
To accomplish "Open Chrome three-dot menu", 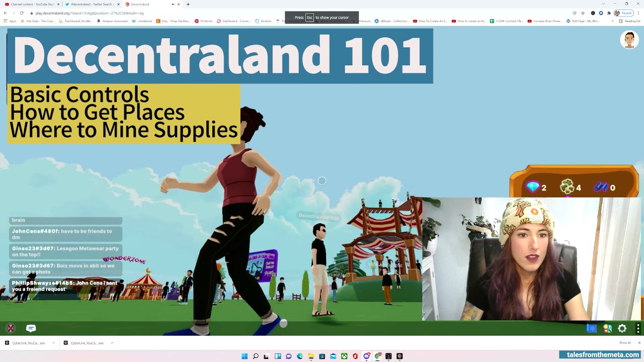I will [639, 13].
